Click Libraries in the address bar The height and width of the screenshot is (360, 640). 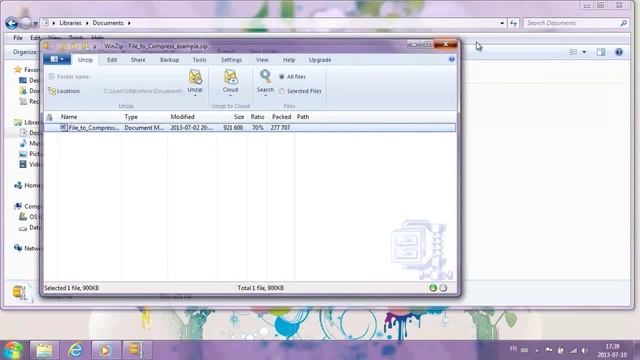click(70, 23)
